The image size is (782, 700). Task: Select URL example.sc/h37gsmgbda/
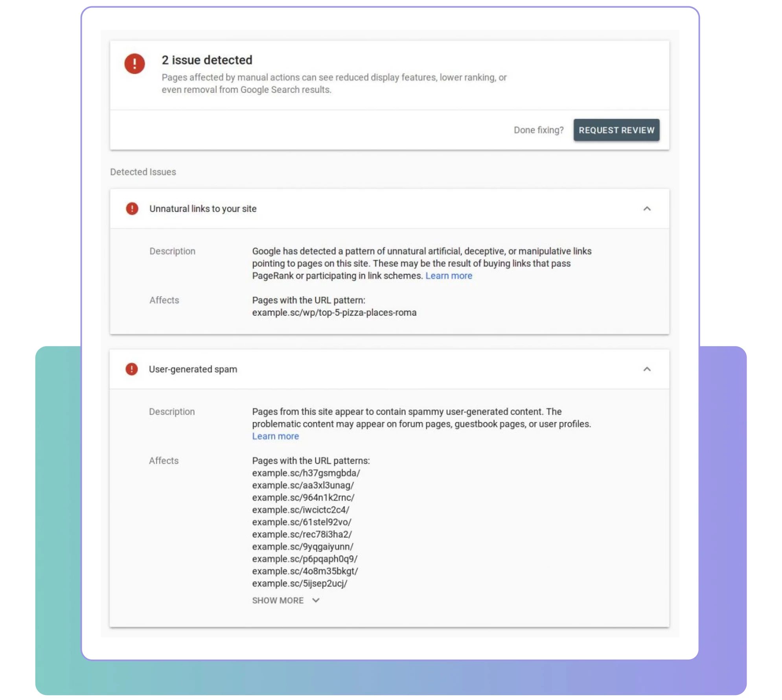(x=306, y=473)
